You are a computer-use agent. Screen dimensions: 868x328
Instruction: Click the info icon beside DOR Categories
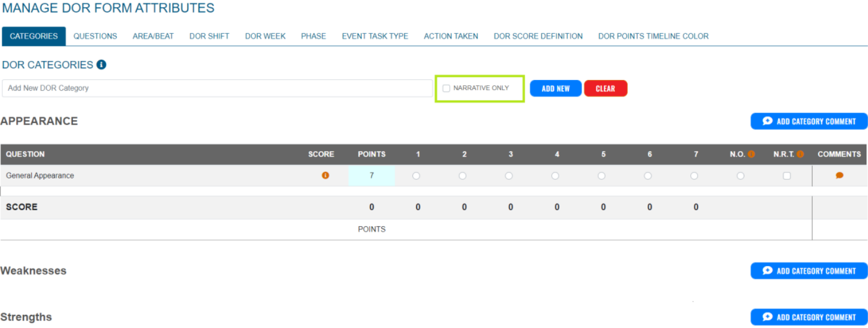click(101, 65)
